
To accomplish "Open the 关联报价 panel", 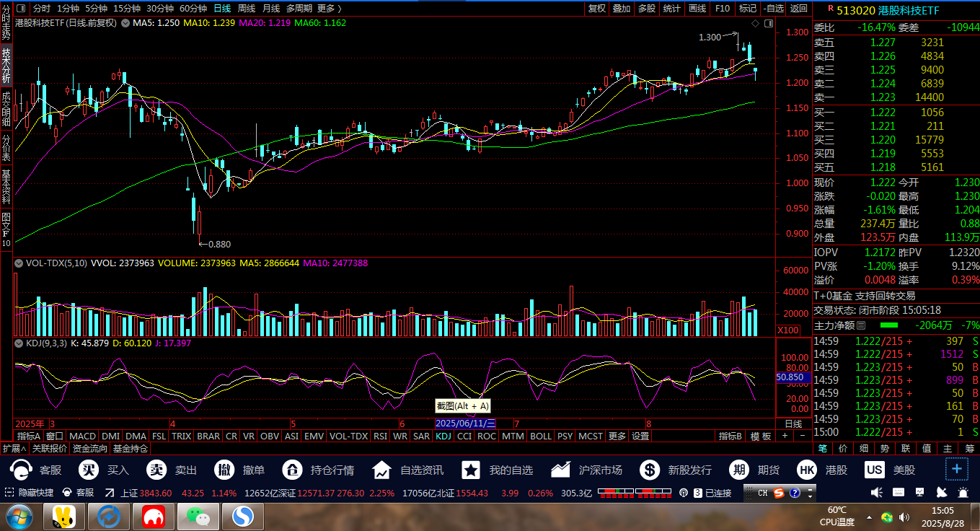I will pos(50,448).
